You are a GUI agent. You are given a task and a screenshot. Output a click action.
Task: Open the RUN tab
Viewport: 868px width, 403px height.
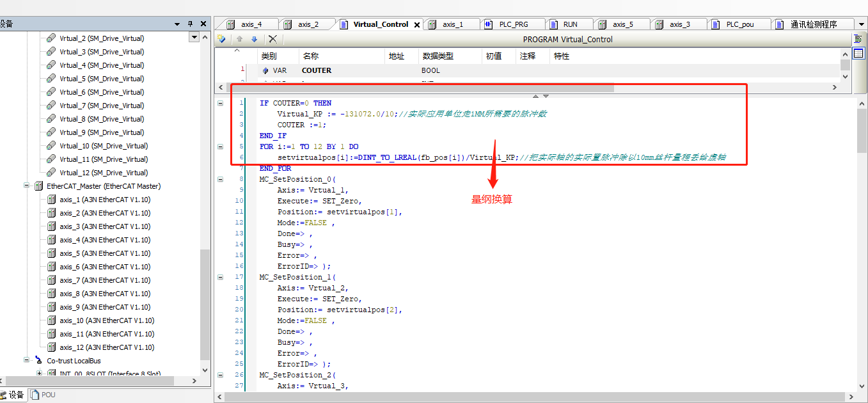tap(570, 24)
